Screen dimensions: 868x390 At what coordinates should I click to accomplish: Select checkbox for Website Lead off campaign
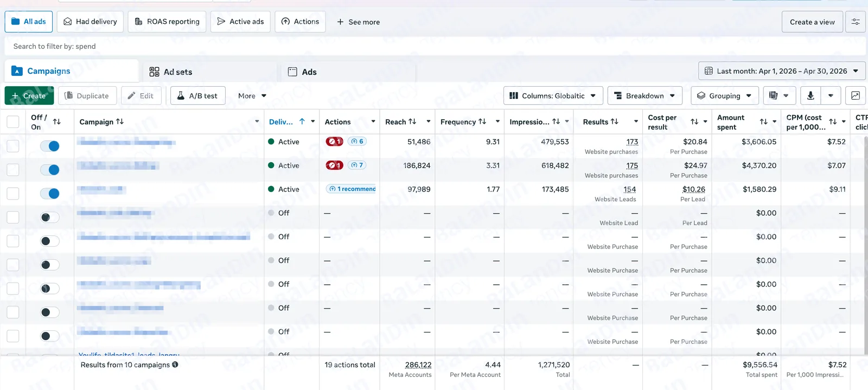[x=13, y=218]
